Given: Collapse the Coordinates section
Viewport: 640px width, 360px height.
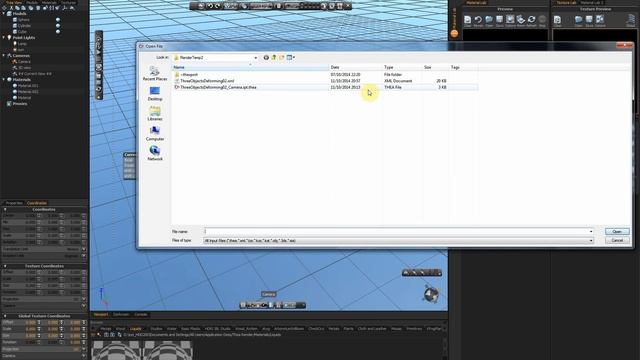Looking at the screenshot, I should click(5, 209).
